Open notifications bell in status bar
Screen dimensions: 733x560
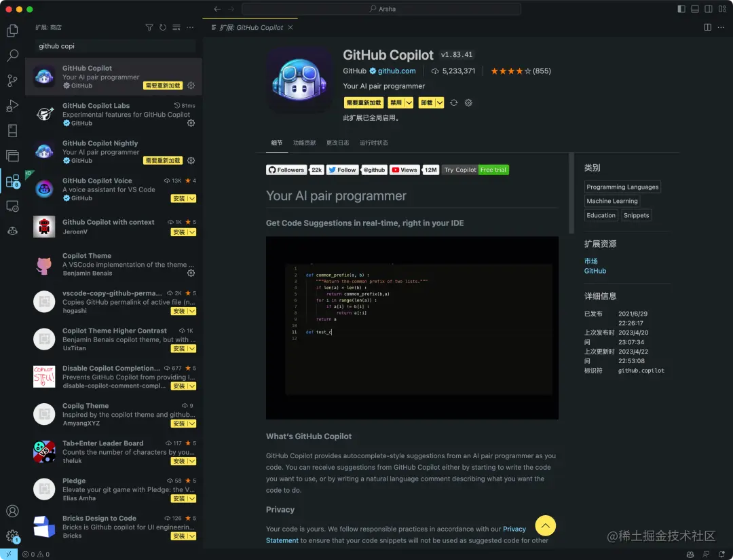point(721,555)
